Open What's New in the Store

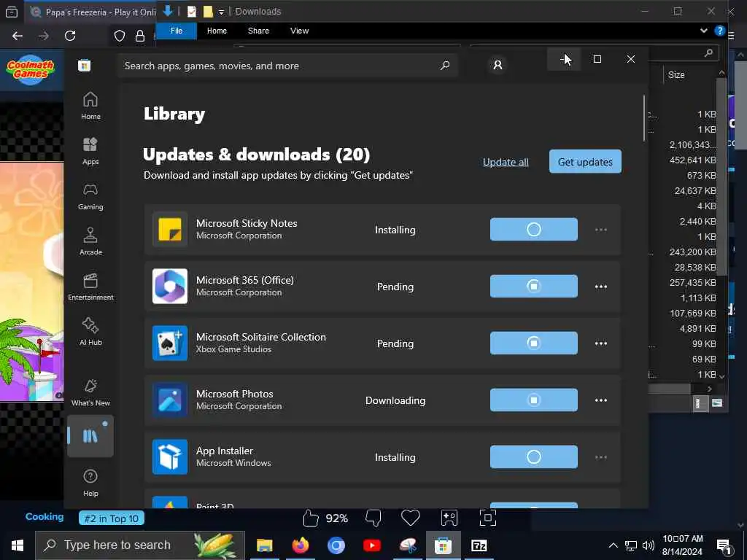[90, 392]
